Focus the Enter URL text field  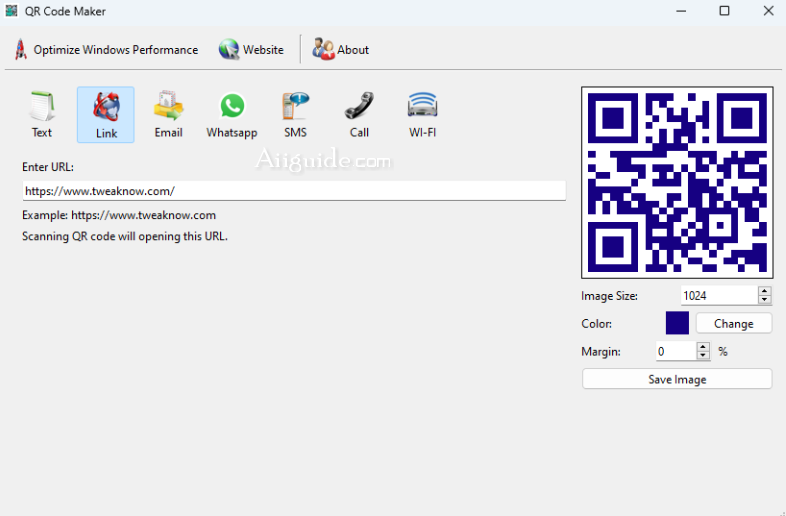click(294, 191)
